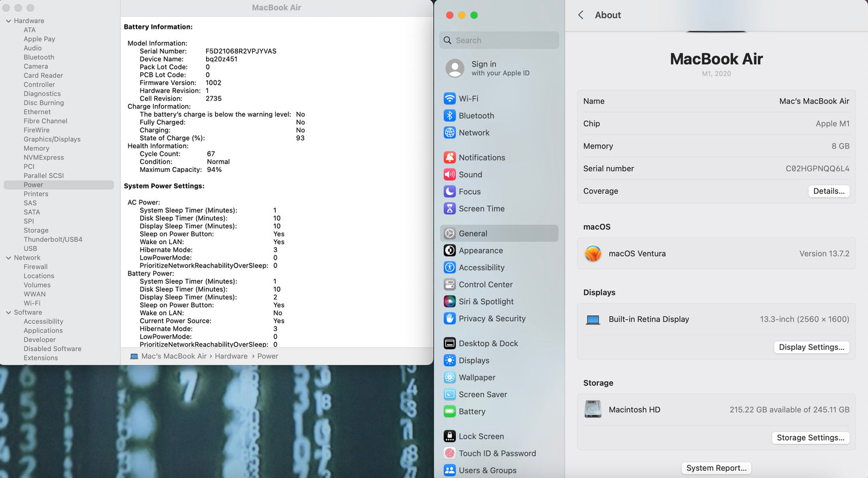Open Display Settings... button
The height and width of the screenshot is (478, 868).
tap(811, 348)
